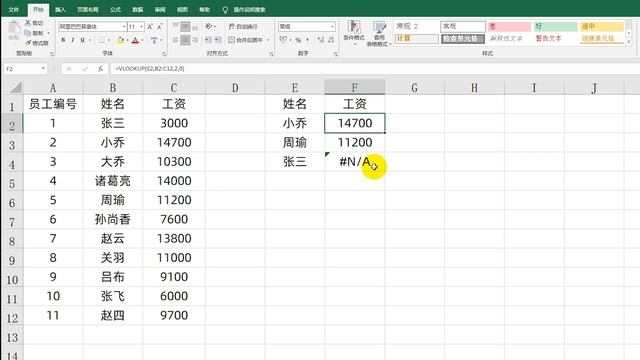Open the phonetic guide 文 icon
Image resolution: width=640 pixels, height=360 pixels.
[x=154, y=40]
